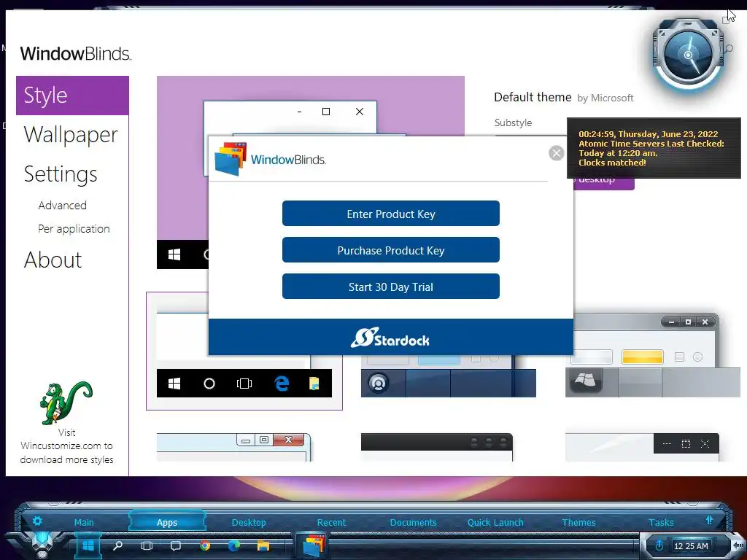This screenshot has height=560, width=747.
Task: Start the 30 Day Trial
Action: pos(391,287)
